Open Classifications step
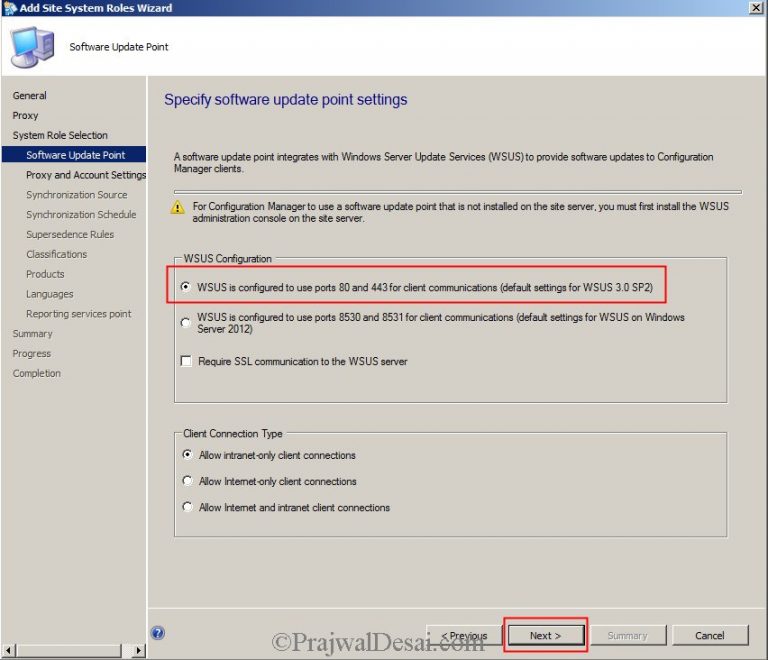 [57, 254]
